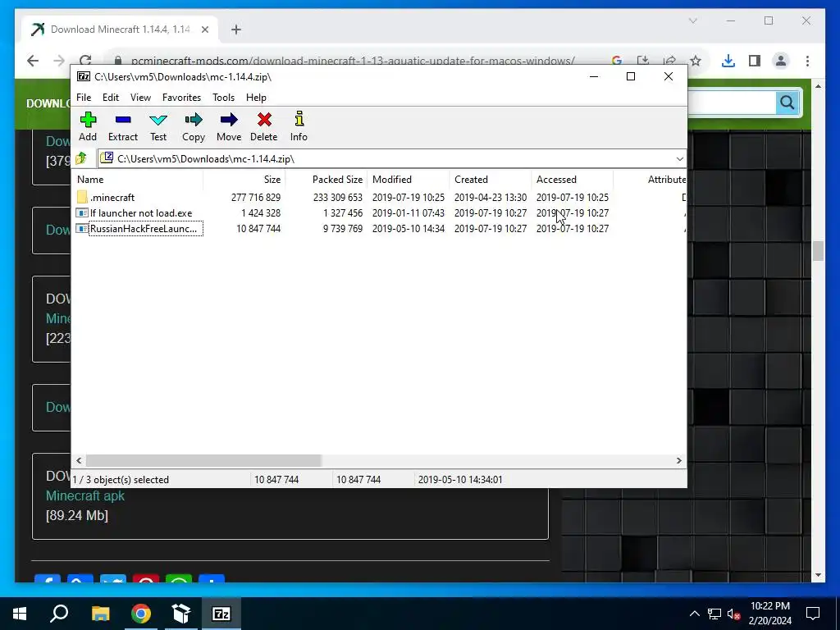Open the File menu
The image size is (840, 630).
coord(84,98)
